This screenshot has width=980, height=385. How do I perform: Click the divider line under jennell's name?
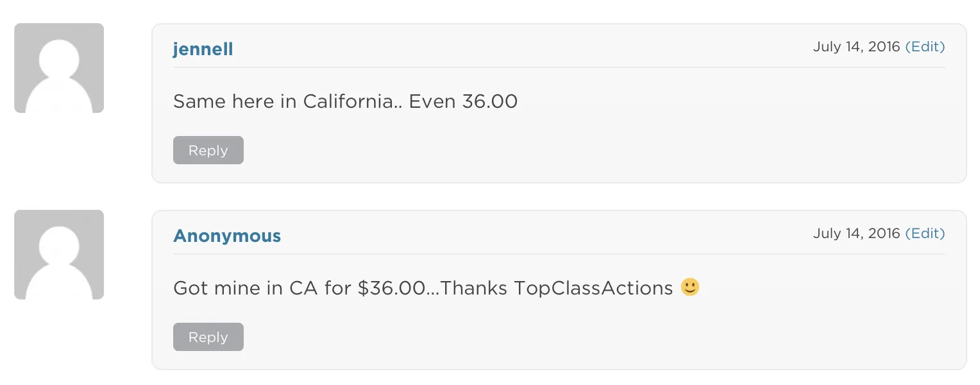tap(558, 67)
